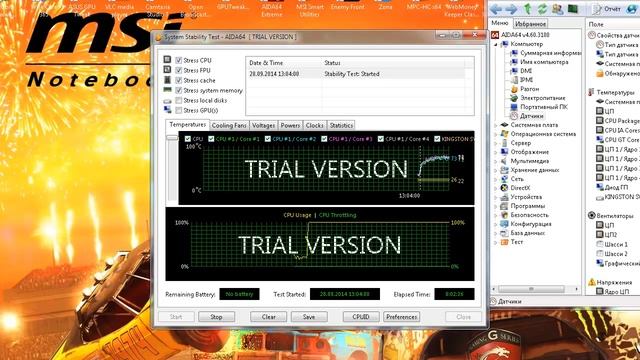
Task: Open Электропитание power page
Action: [542, 98]
